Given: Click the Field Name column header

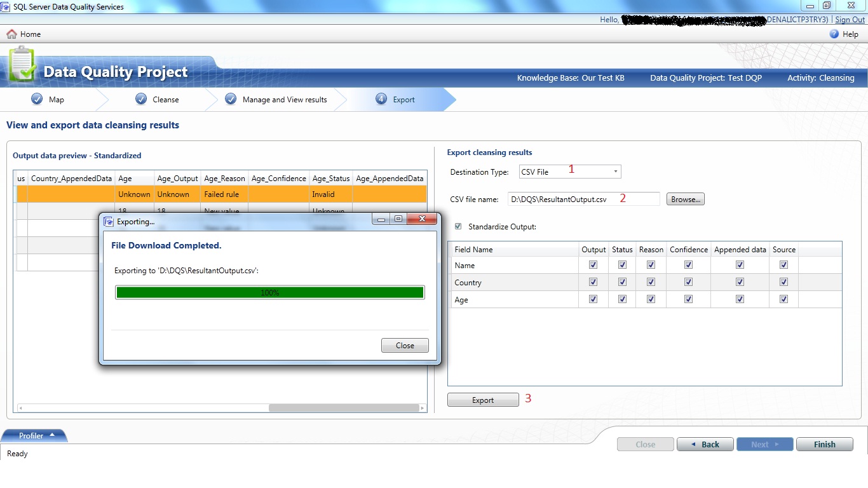Looking at the screenshot, I should pos(513,249).
